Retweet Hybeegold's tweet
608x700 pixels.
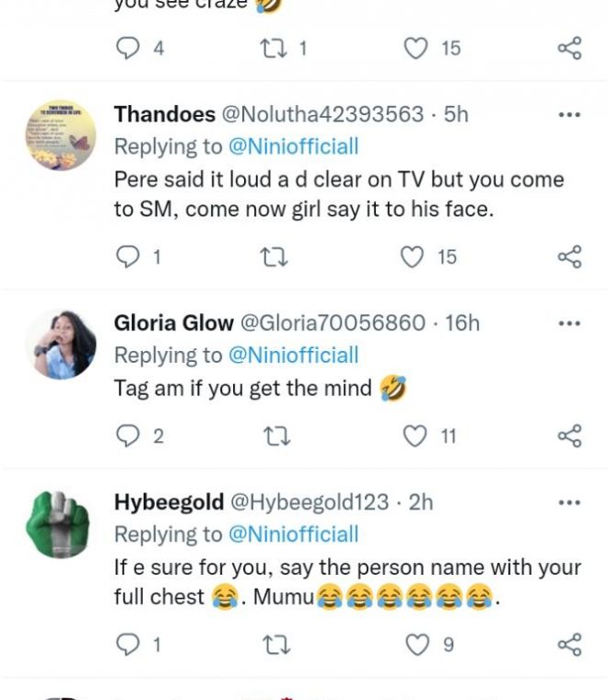(x=273, y=645)
